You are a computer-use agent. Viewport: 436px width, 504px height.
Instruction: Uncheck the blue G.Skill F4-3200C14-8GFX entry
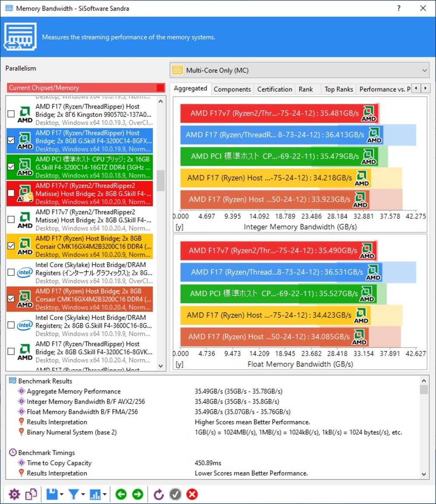tap(11, 140)
